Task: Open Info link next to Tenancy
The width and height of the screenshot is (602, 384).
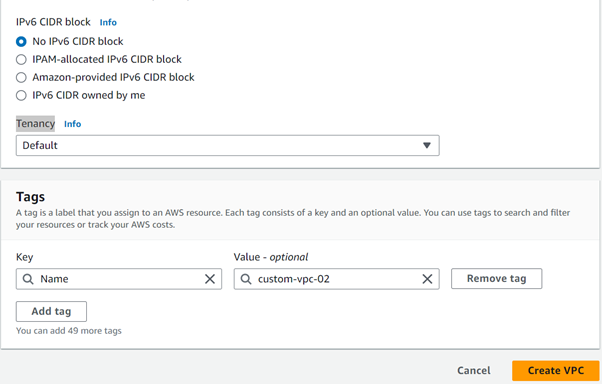Action: coord(73,124)
